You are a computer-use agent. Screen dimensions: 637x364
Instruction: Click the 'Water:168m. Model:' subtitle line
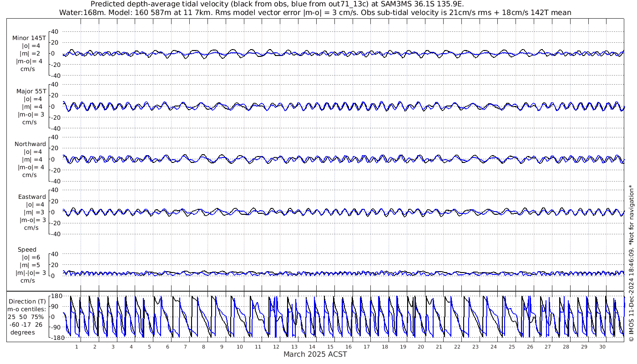(x=315, y=12)
